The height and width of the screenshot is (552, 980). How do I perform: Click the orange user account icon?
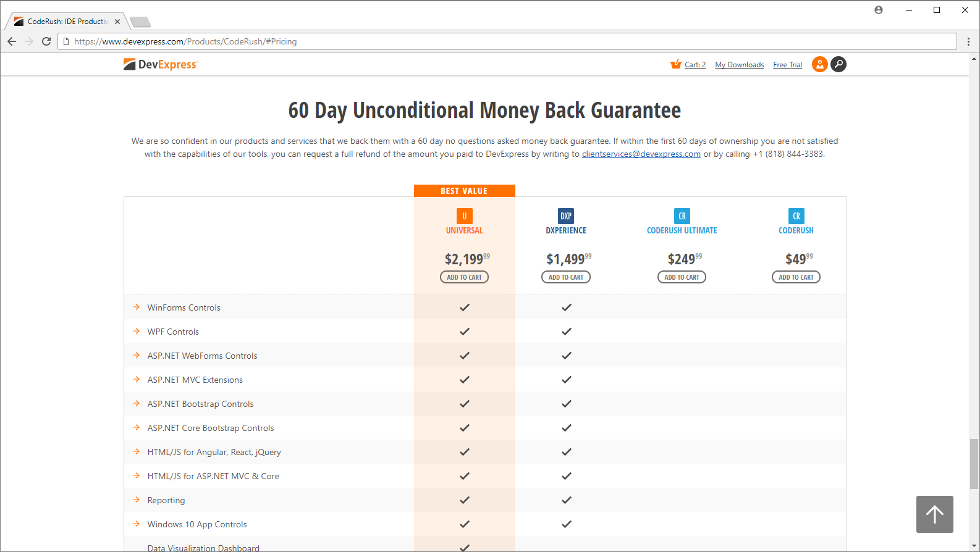pos(819,64)
